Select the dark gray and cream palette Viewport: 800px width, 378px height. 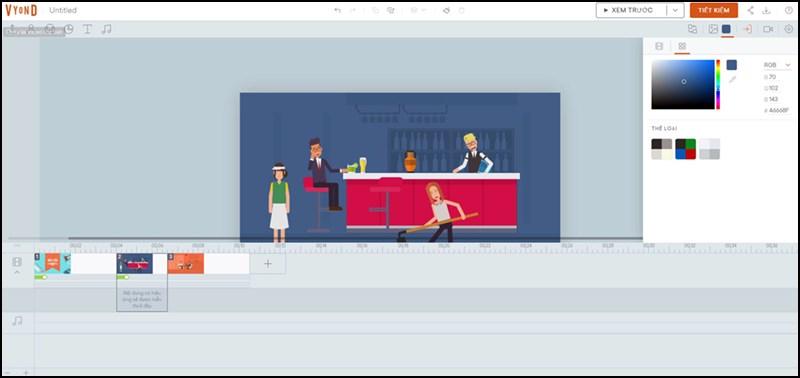tap(662, 149)
